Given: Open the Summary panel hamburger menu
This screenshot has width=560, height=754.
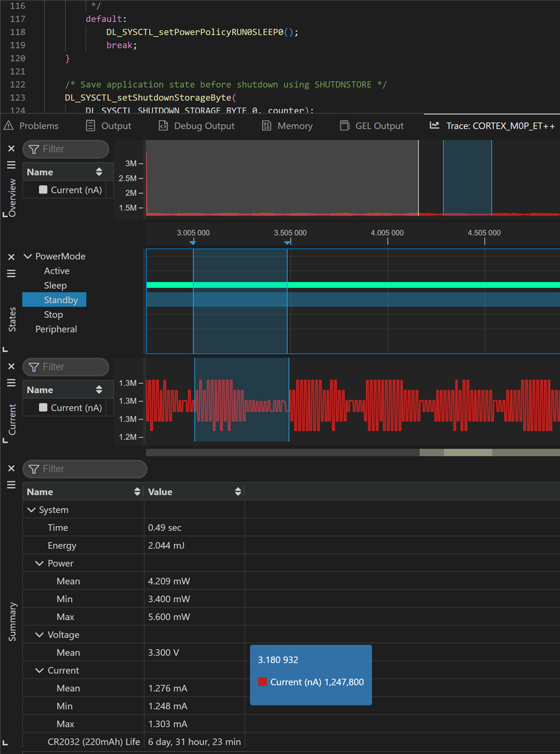Looking at the screenshot, I should pyautogui.click(x=11, y=485).
